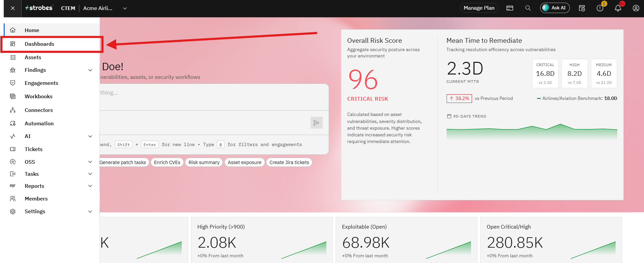Open the Open Critical/High card

[551, 240]
